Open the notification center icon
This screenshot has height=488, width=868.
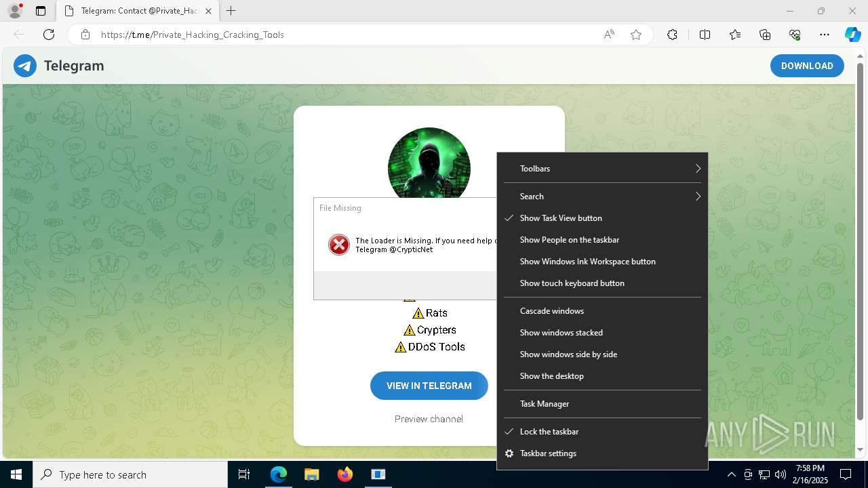click(x=846, y=474)
